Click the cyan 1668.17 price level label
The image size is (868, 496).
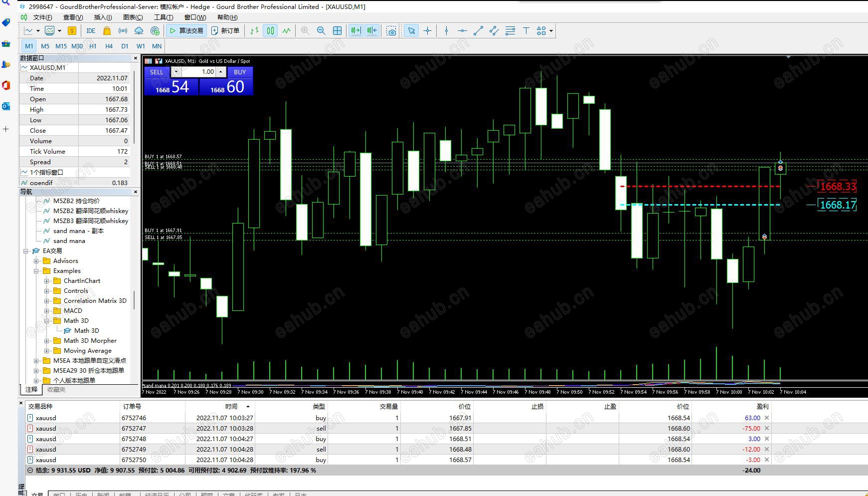click(x=838, y=205)
